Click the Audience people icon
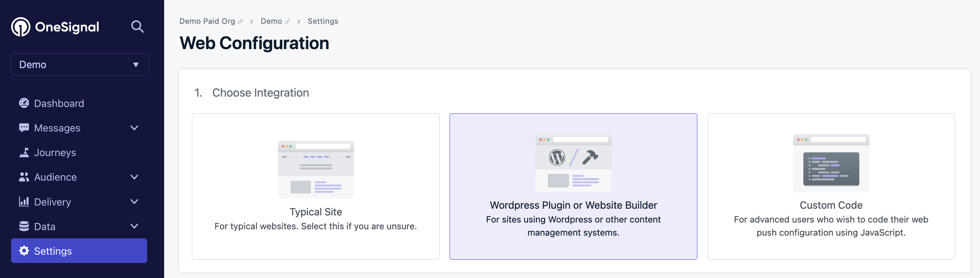Screen dimensions: 980x278 [24, 177]
